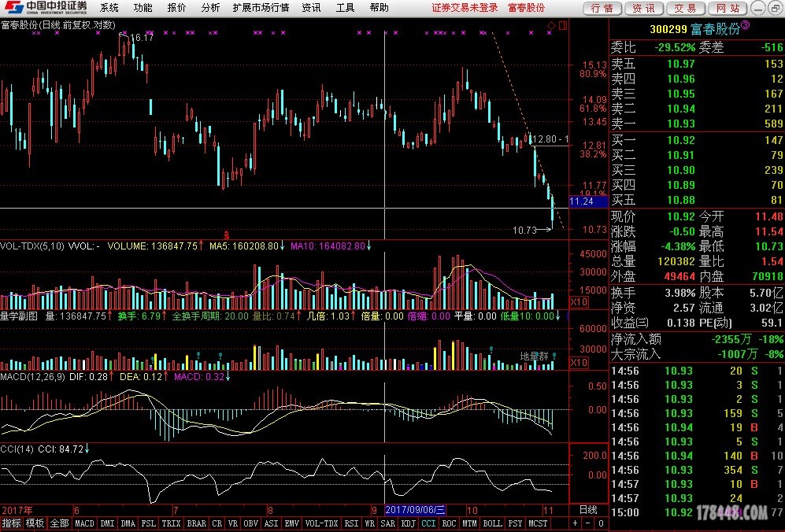This screenshot has width=785, height=532.
Task: Click the 网站 button
Action: point(728,8)
